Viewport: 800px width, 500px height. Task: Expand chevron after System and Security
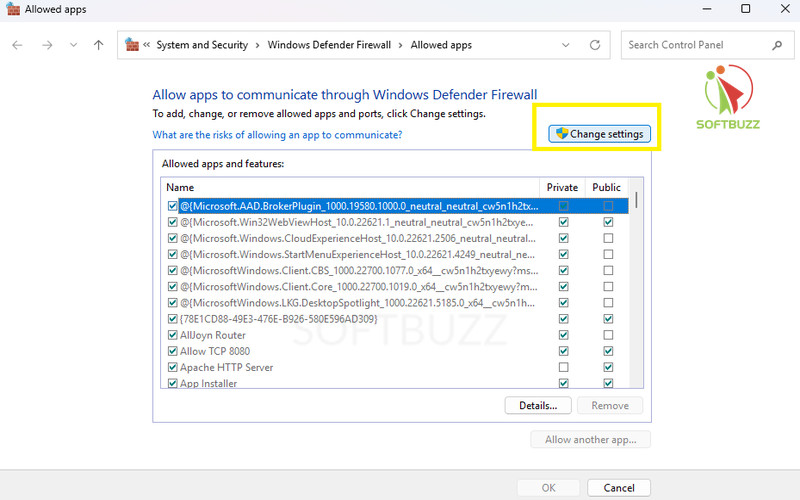coord(257,45)
